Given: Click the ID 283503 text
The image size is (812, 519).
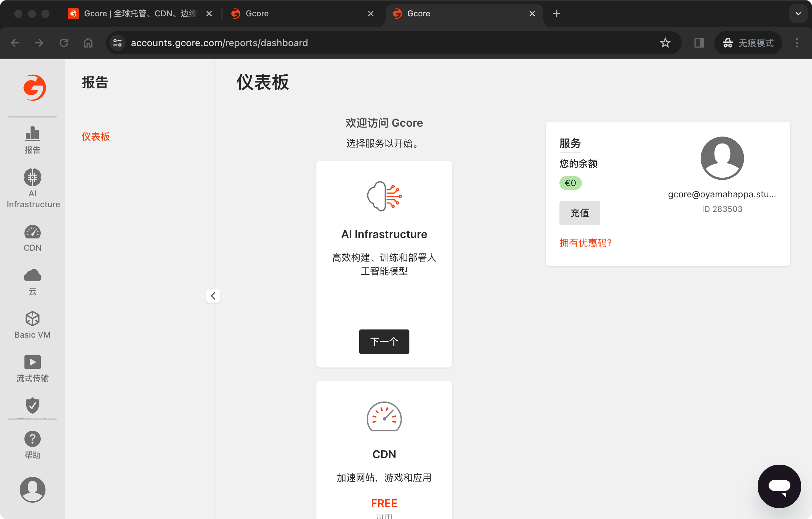Looking at the screenshot, I should tap(722, 209).
